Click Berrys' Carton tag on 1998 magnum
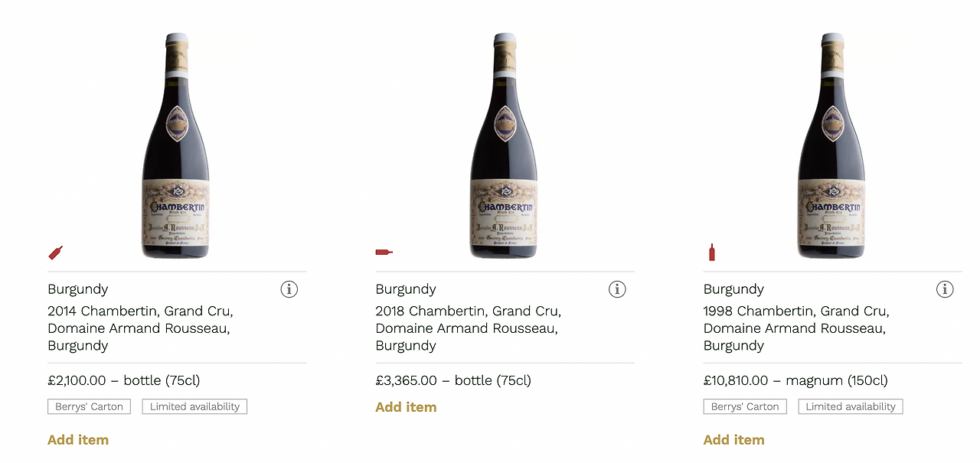This screenshot has height=463, width=980. [x=745, y=407]
